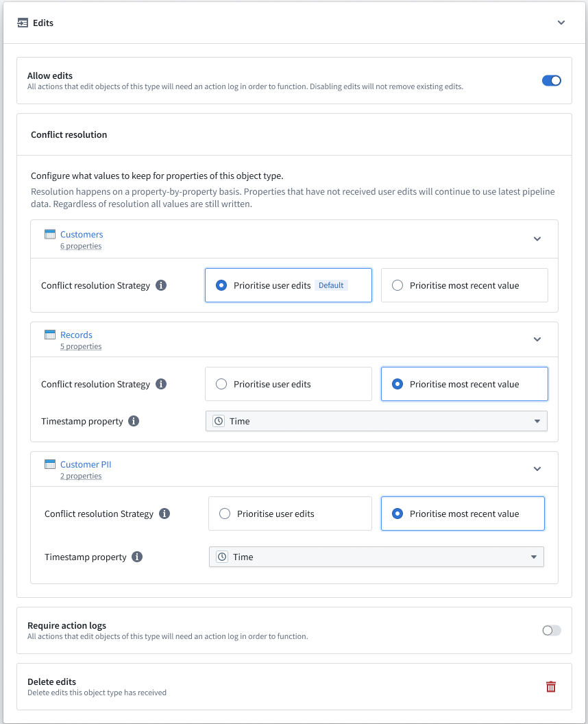Image resolution: width=588 pixels, height=724 pixels.
Task: Open the Records Timestamp property Time dropdown
Action: [x=376, y=421]
